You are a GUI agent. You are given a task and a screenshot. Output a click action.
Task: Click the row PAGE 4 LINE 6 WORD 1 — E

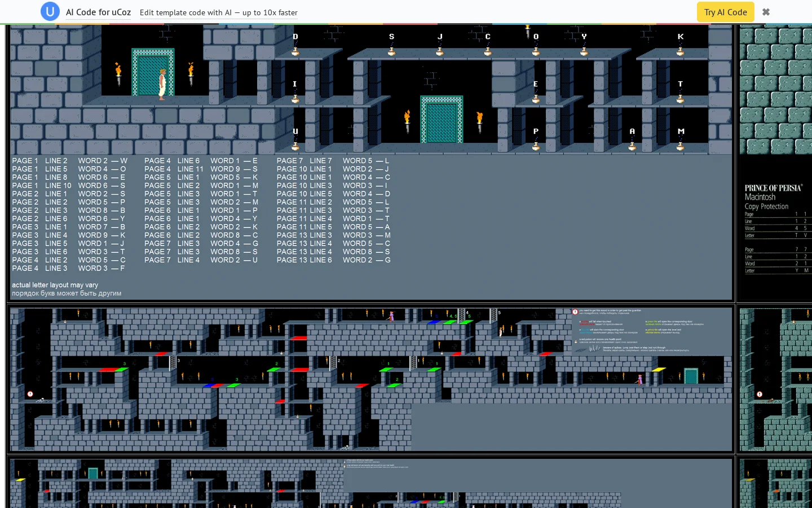click(201, 161)
